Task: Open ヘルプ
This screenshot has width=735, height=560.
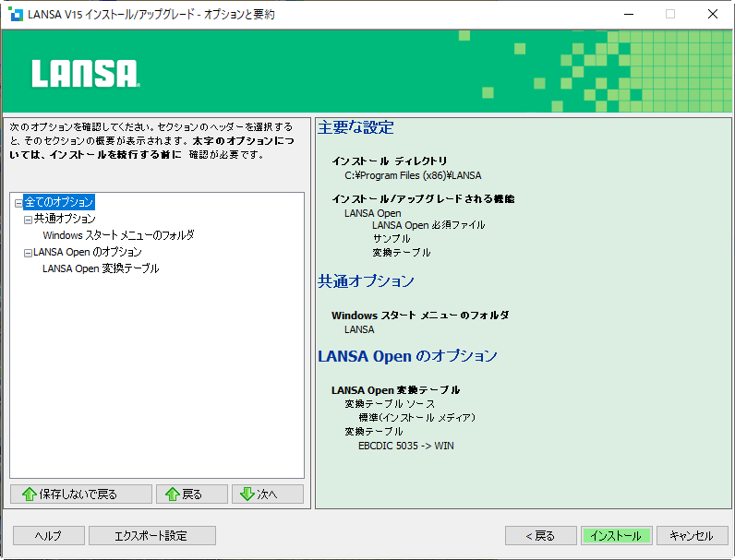Action: click(49, 536)
